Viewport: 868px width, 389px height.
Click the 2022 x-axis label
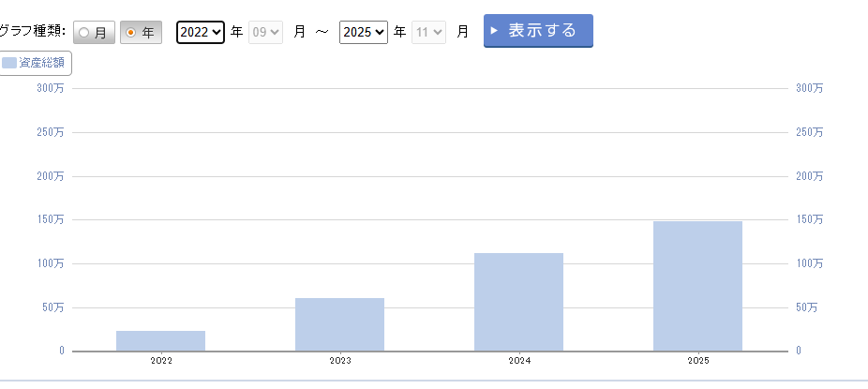[x=160, y=360]
